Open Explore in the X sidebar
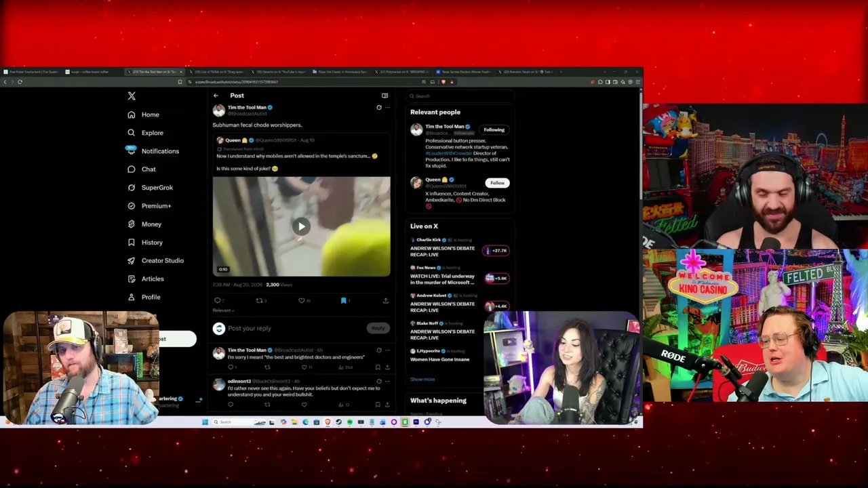 coord(145,133)
